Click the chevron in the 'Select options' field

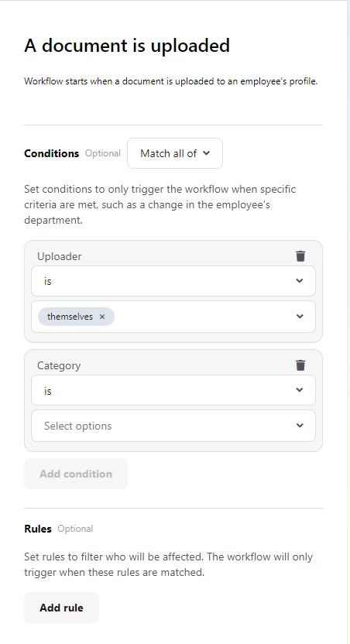click(300, 426)
